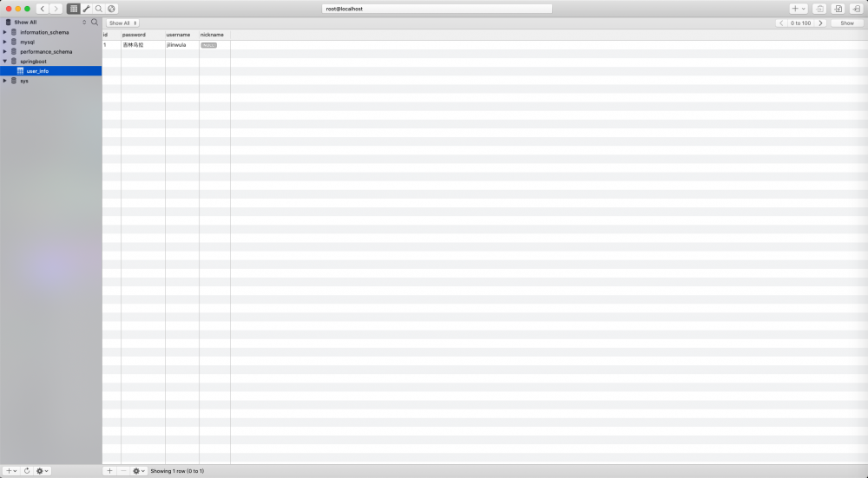Collapse the springboot database

[5, 62]
